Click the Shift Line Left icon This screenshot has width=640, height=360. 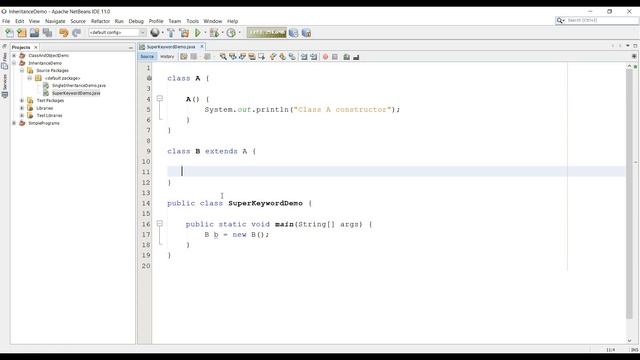pos(304,57)
